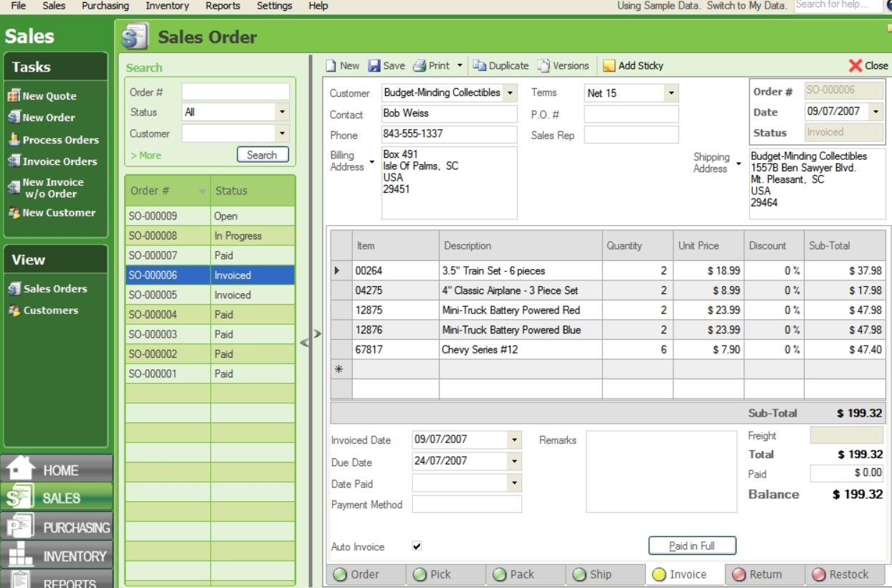Viewport: 892px width, 588px height.
Task: Close the sales order panel
Action: [868, 65]
